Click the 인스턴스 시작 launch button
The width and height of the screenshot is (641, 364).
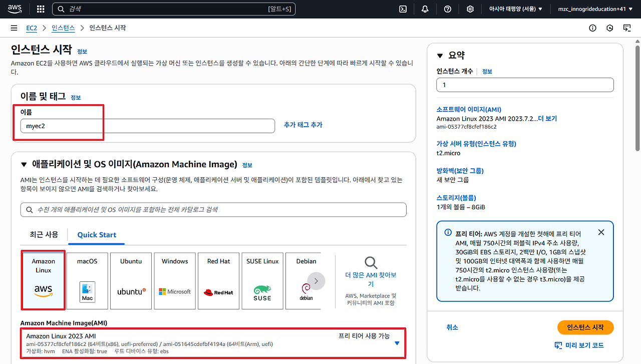pos(585,327)
